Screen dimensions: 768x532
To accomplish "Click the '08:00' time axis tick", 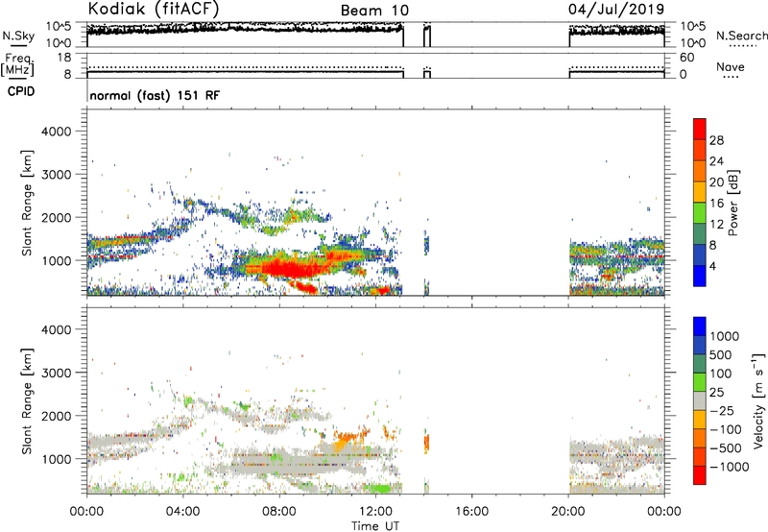I will pyautogui.click(x=279, y=512).
